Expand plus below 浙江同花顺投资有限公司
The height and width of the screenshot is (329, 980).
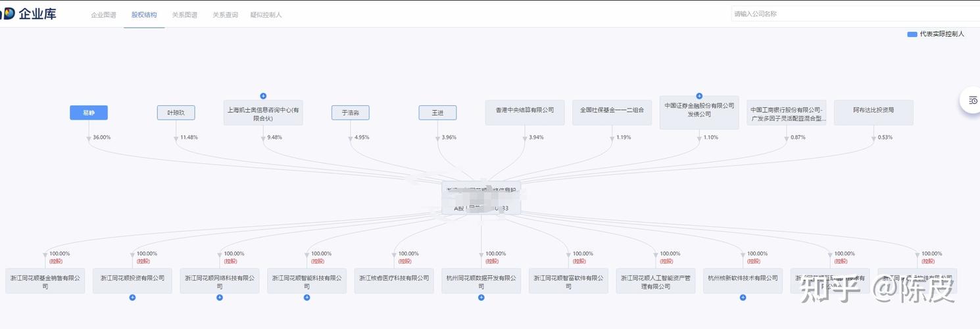pos(132,297)
